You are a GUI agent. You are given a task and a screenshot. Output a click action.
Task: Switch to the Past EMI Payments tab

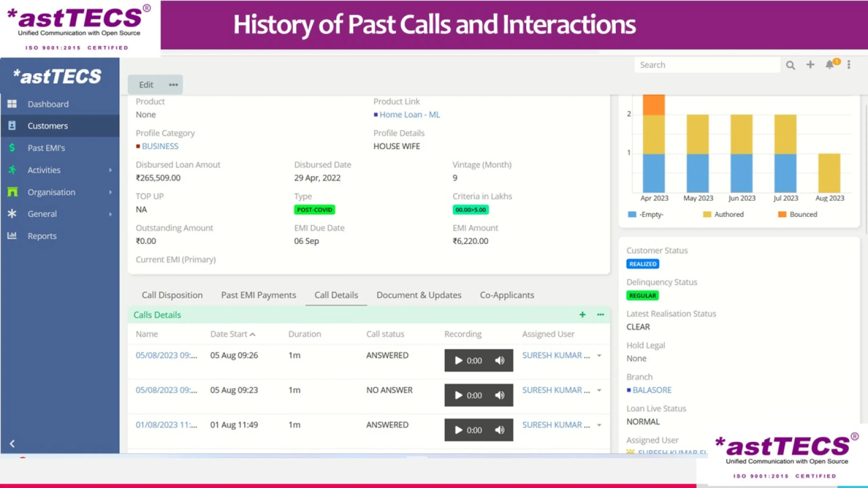[x=259, y=295]
